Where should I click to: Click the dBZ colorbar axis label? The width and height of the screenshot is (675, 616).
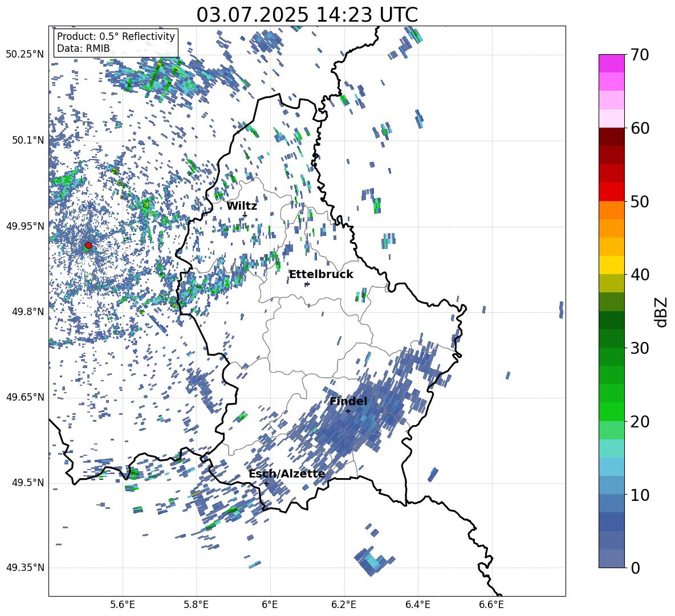point(662,312)
